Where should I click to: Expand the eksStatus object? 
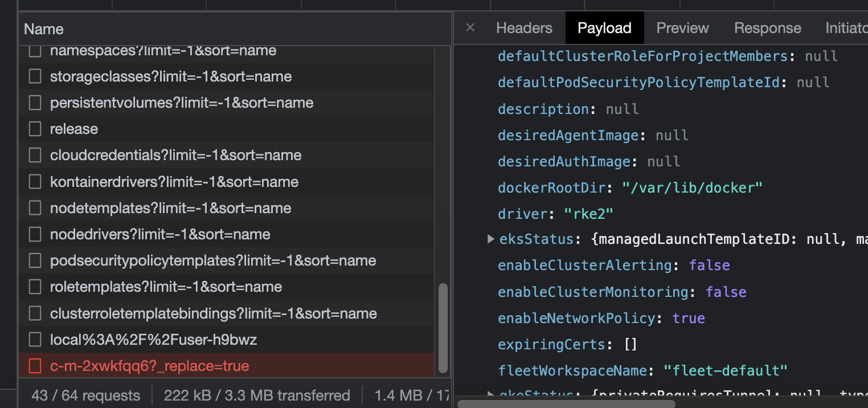(x=491, y=239)
